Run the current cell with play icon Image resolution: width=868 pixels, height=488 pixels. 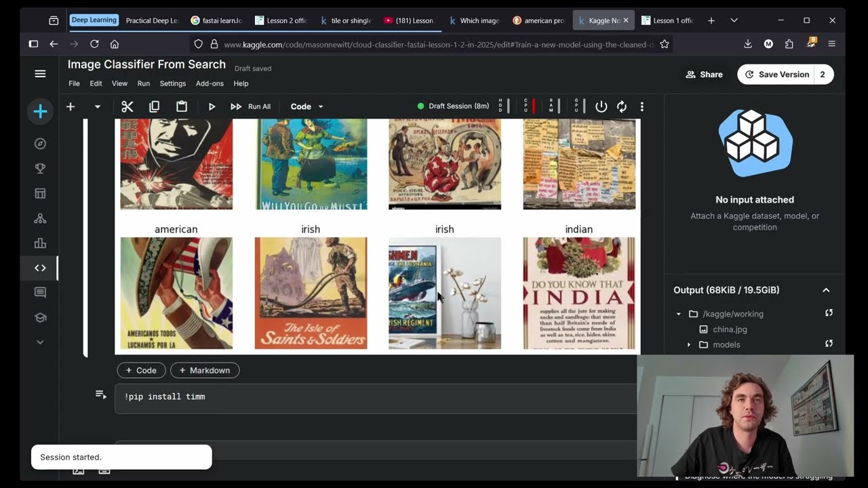212,106
